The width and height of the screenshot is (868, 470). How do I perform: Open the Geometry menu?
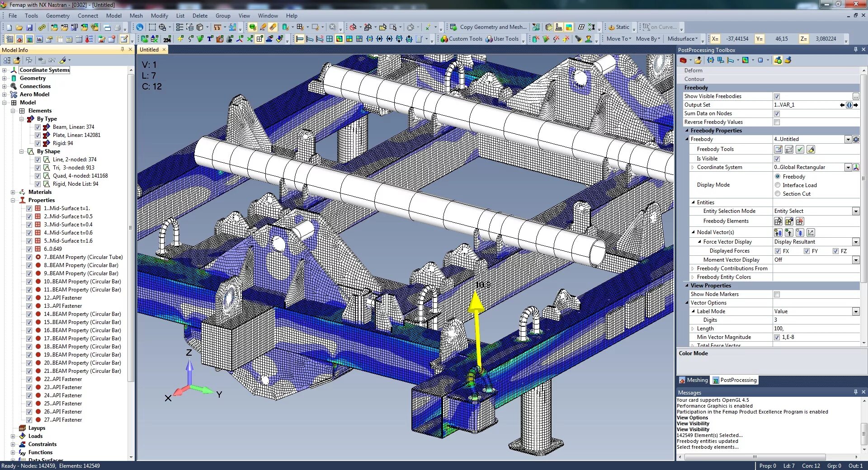[x=58, y=15]
